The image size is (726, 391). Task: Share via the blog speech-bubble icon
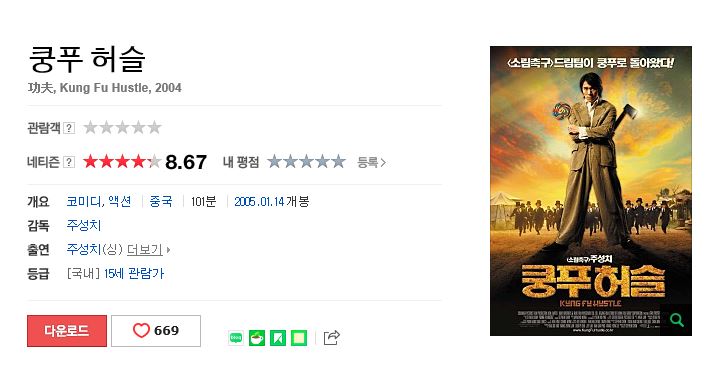click(236, 338)
